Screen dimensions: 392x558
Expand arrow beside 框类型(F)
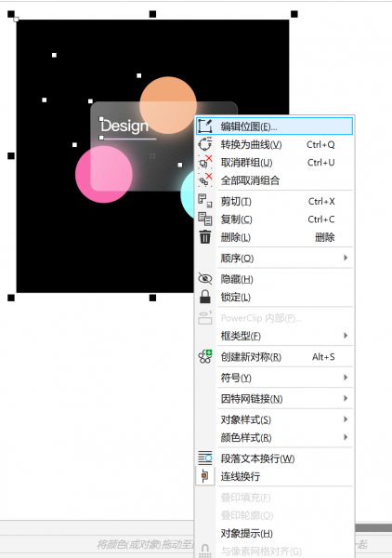tap(346, 335)
